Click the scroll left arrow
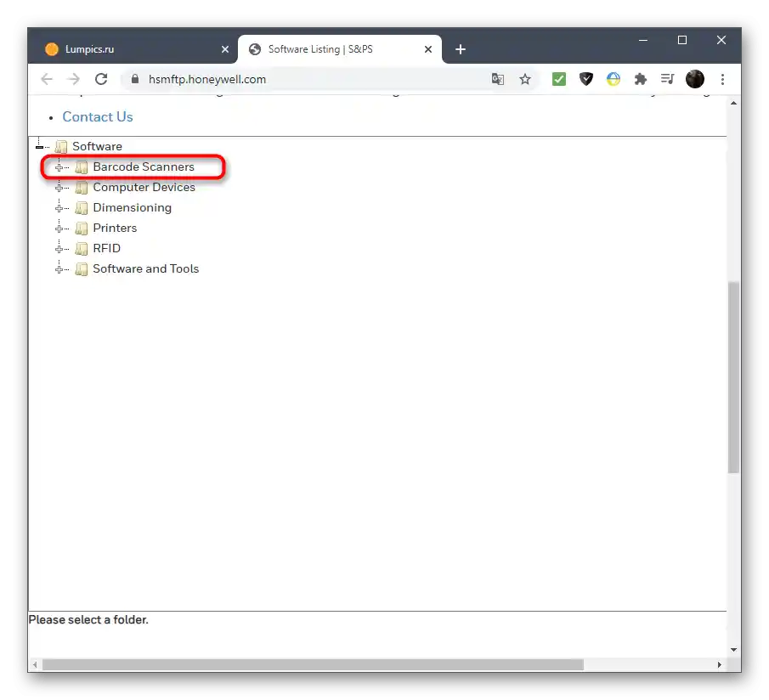Viewport: 769px width, 700px height. click(x=34, y=664)
